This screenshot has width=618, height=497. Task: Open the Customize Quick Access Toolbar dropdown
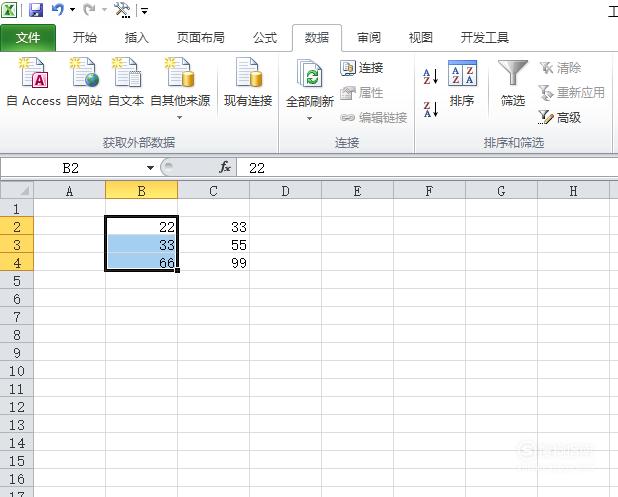145,11
